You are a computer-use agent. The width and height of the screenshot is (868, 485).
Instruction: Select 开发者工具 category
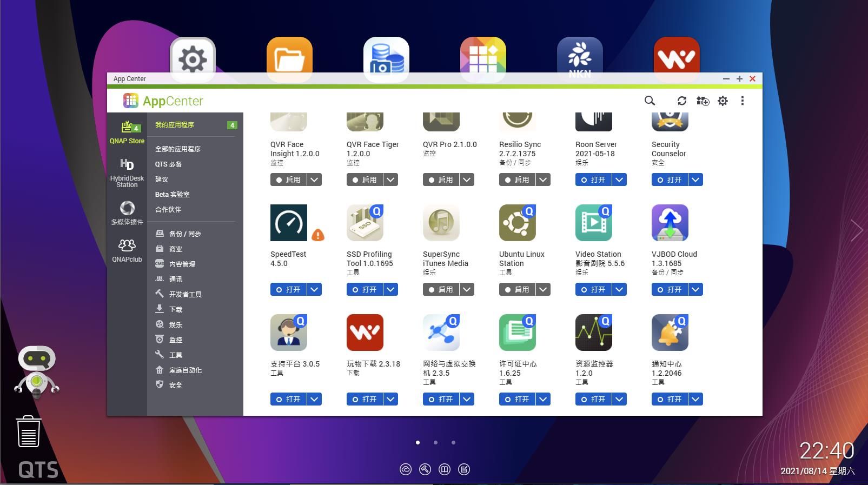pyautogui.click(x=195, y=294)
